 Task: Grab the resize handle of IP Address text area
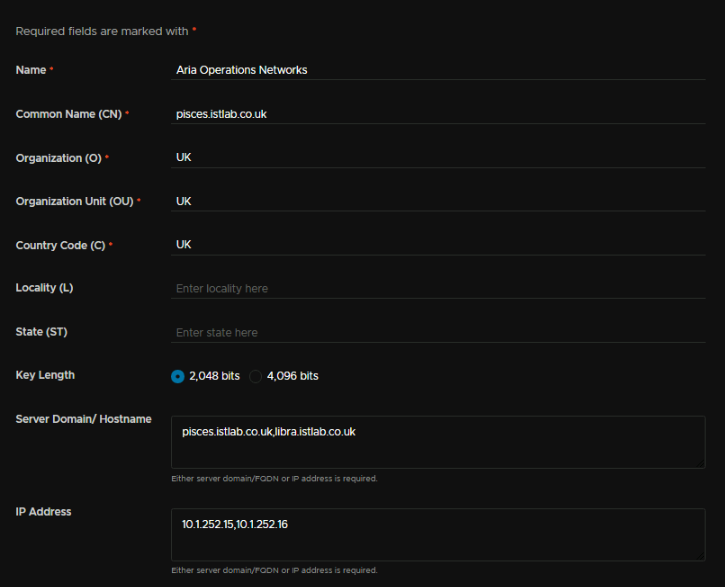coord(700,556)
